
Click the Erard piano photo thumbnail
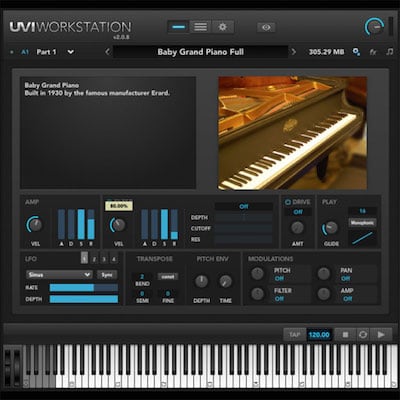pyautogui.click(x=292, y=133)
